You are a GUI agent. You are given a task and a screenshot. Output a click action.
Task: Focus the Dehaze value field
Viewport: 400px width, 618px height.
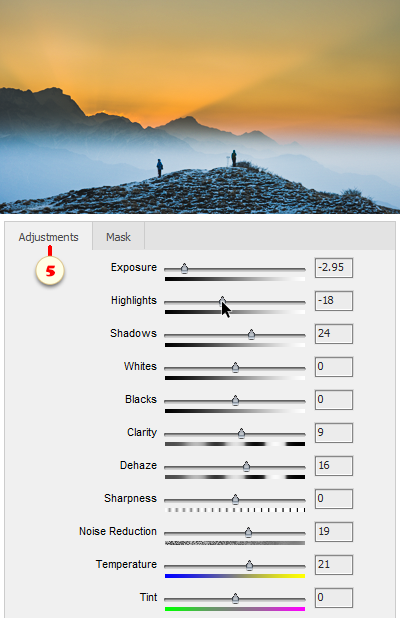click(x=334, y=466)
